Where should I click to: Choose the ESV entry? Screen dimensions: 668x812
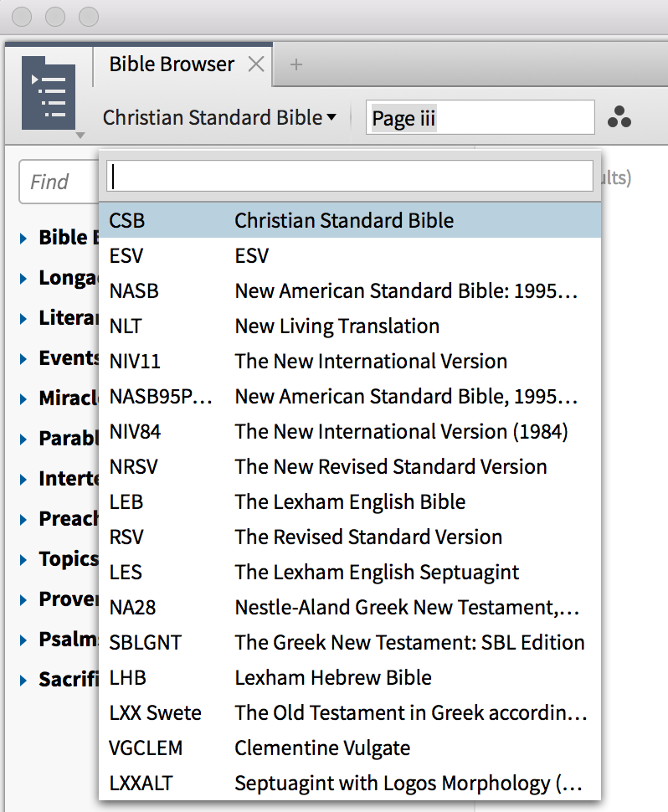tap(350, 256)
